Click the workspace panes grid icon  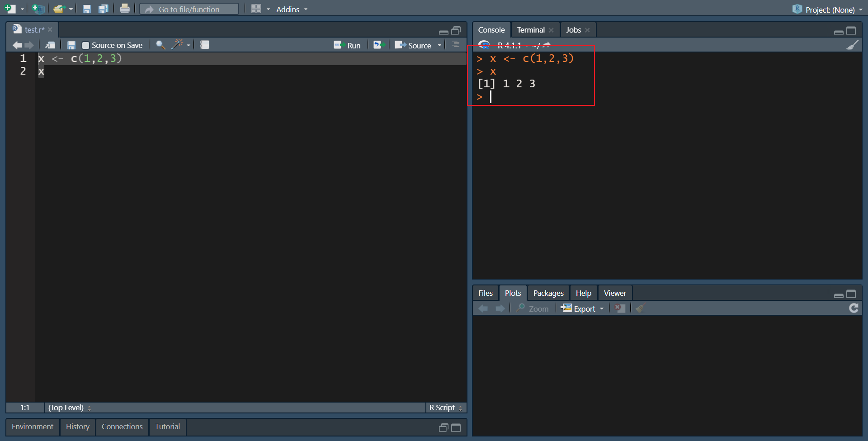click(x=256, y=9)
